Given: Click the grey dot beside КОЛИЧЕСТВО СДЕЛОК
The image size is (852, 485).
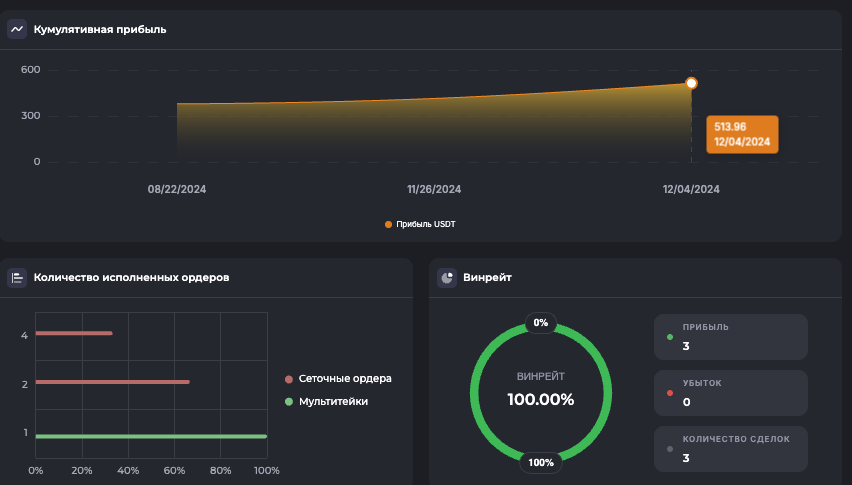Looking at the screenshot, I should [x=670, y=448].
